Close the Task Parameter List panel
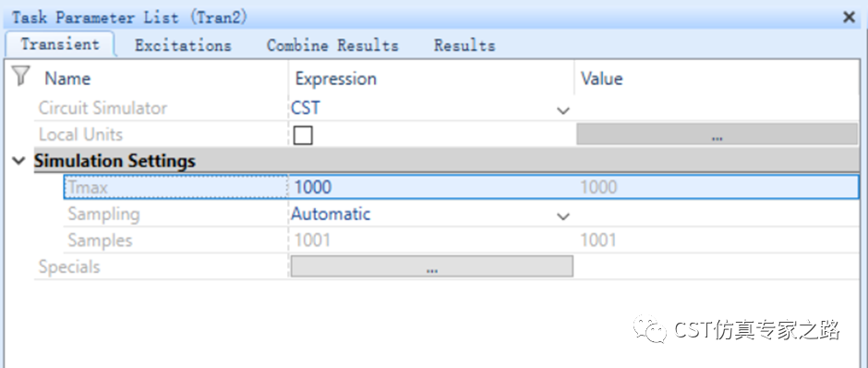 (x=849, y=18)
